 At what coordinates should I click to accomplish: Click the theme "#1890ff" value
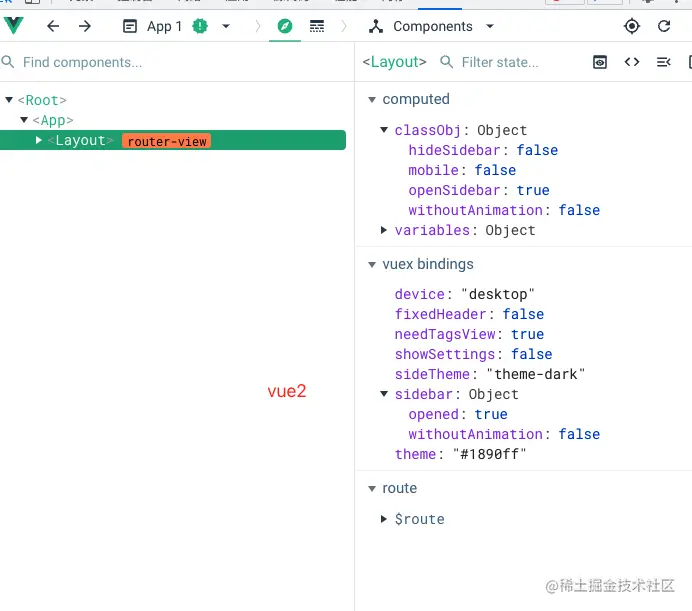pyautogui.click(x=489, y=454)
